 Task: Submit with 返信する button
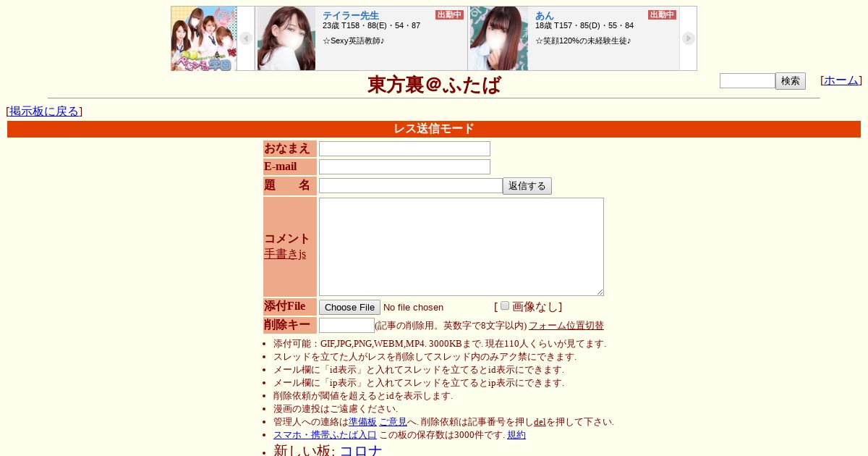[x=527, y=186]
